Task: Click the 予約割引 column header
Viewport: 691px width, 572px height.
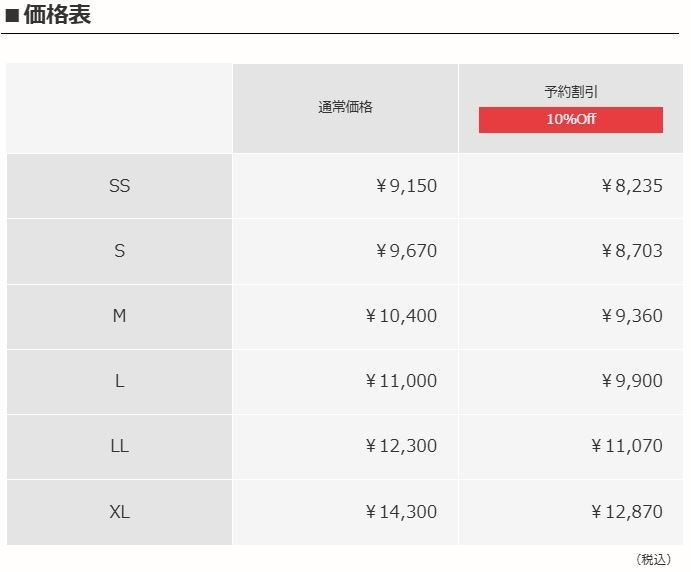Action: tap(571, 92)
